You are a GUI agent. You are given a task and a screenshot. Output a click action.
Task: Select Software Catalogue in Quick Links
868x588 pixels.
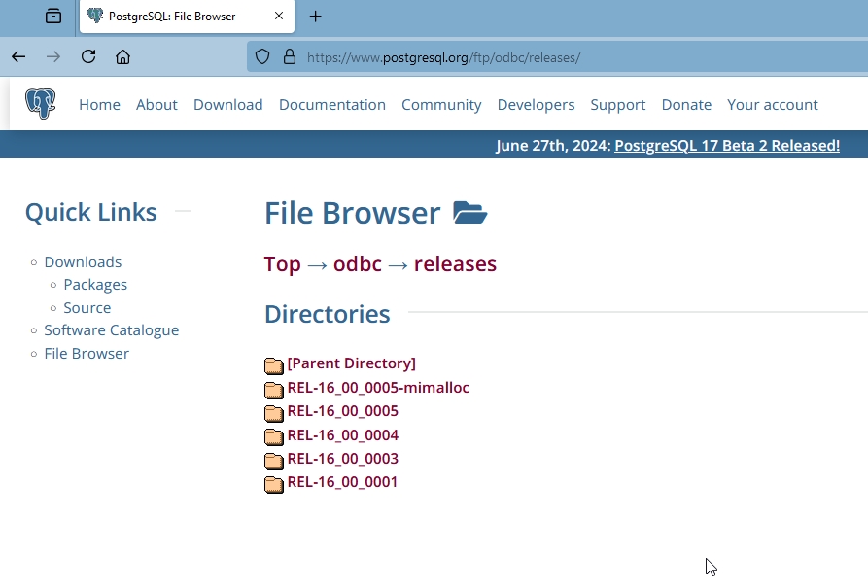[x=111, y=330]
